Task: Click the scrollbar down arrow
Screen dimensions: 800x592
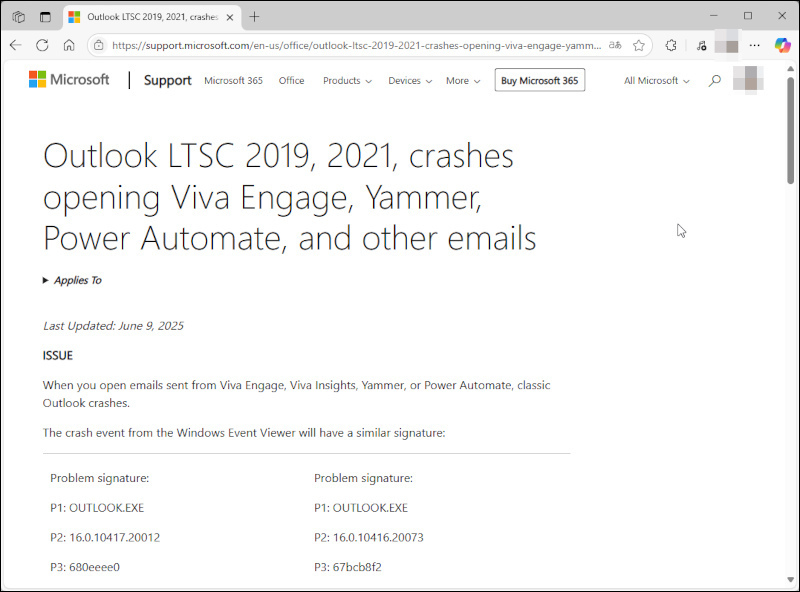Action: [x=790, y=579]
